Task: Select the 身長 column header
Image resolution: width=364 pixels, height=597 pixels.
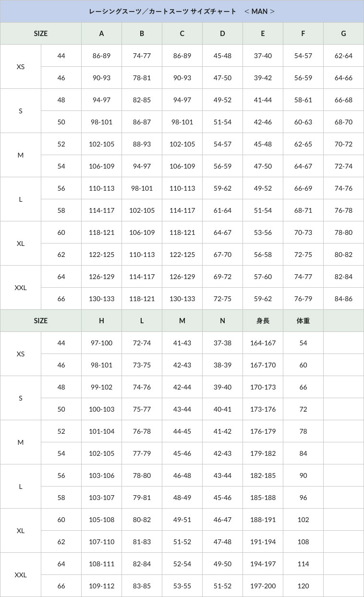Action: point(263,320)
